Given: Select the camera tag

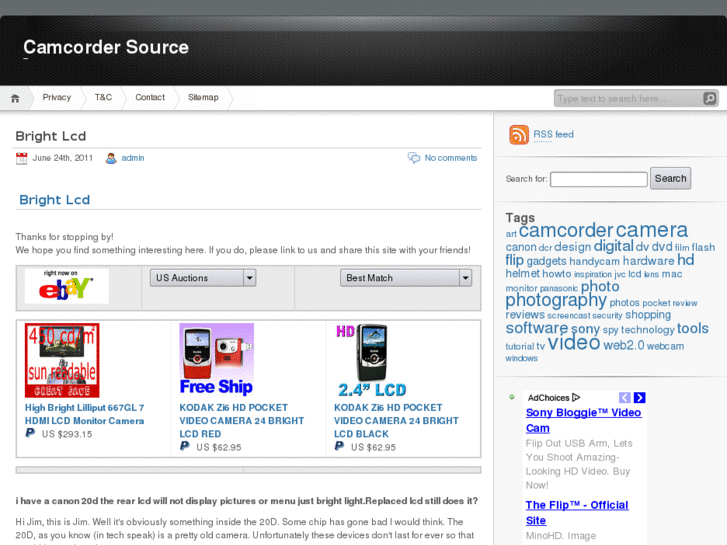Looking at the screenshot, I should (x=651, y=230).
